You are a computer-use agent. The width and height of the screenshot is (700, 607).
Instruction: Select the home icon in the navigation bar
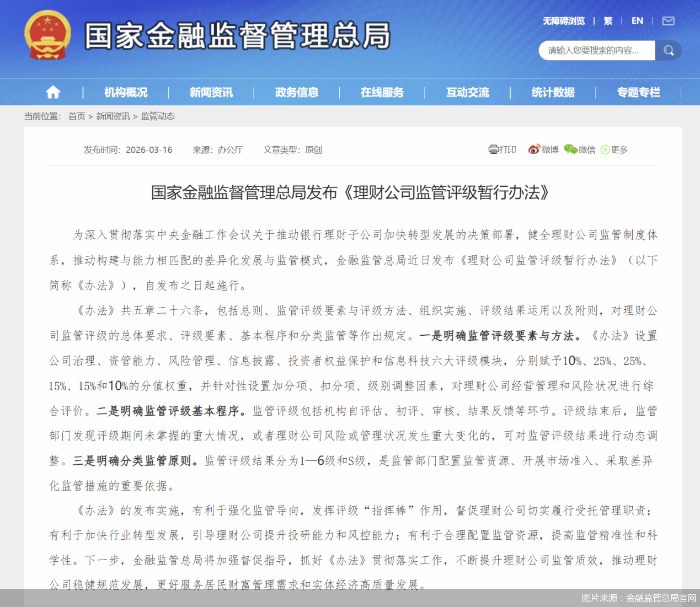click(52, 92)
